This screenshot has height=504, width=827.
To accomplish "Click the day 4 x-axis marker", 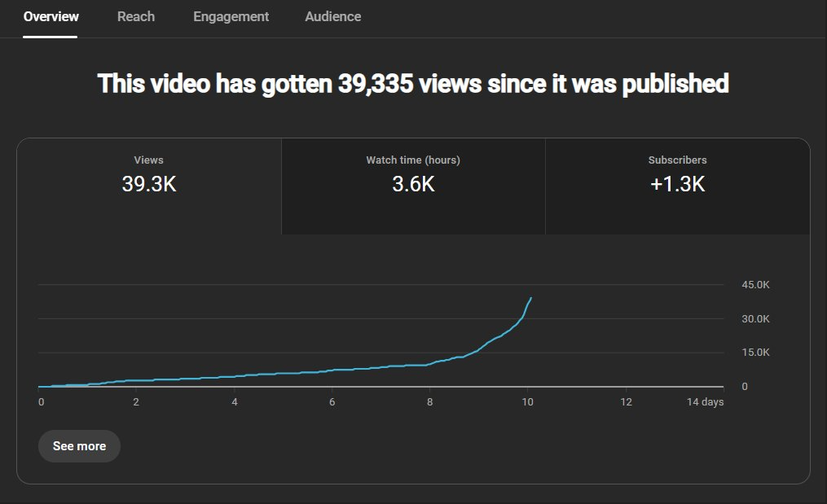I will (235, 402).
